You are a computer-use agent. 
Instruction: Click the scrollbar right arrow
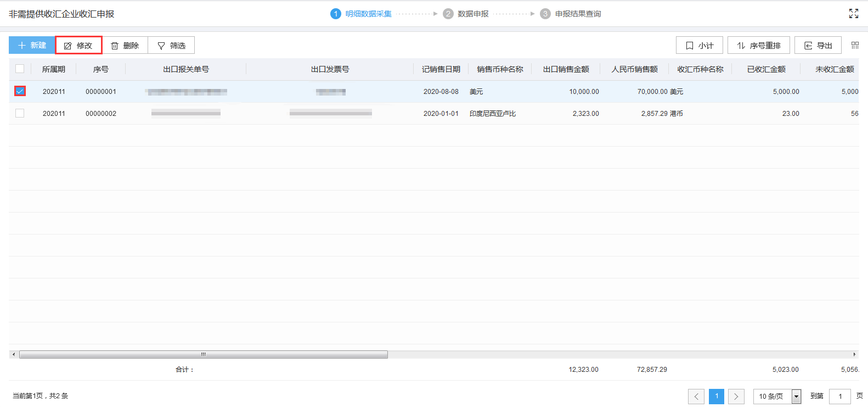[854, 354]
